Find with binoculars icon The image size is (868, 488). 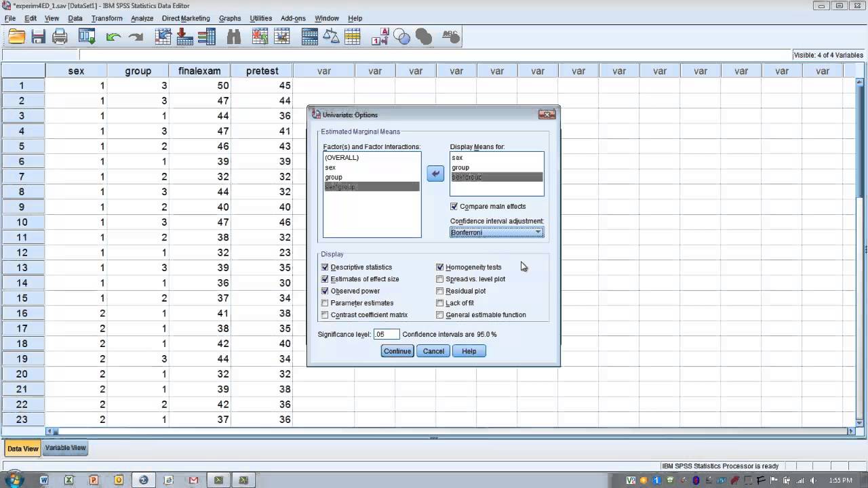234,37
